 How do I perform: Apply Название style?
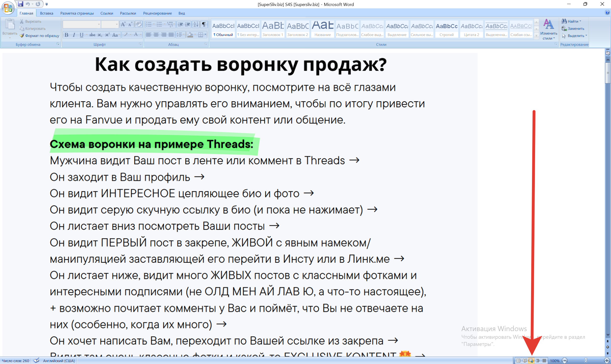(x=322, y=29)
